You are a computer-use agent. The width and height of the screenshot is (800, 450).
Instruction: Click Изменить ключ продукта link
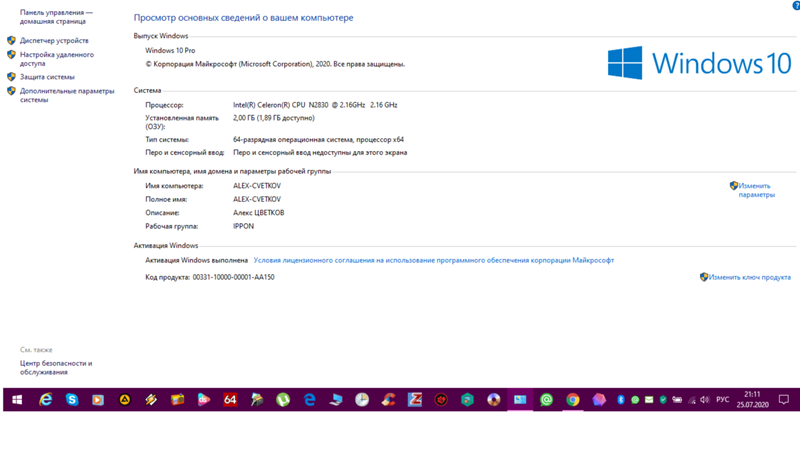click(x=749, y=277)
